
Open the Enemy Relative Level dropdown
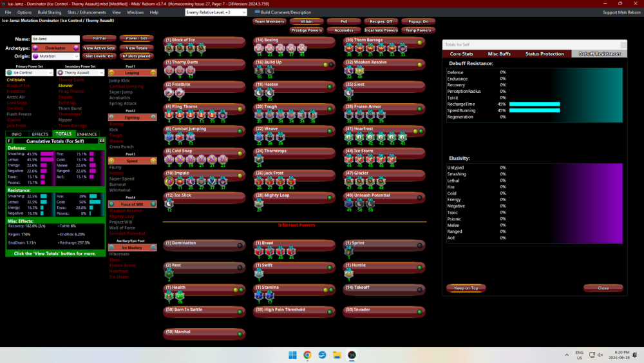pos(216,12)
